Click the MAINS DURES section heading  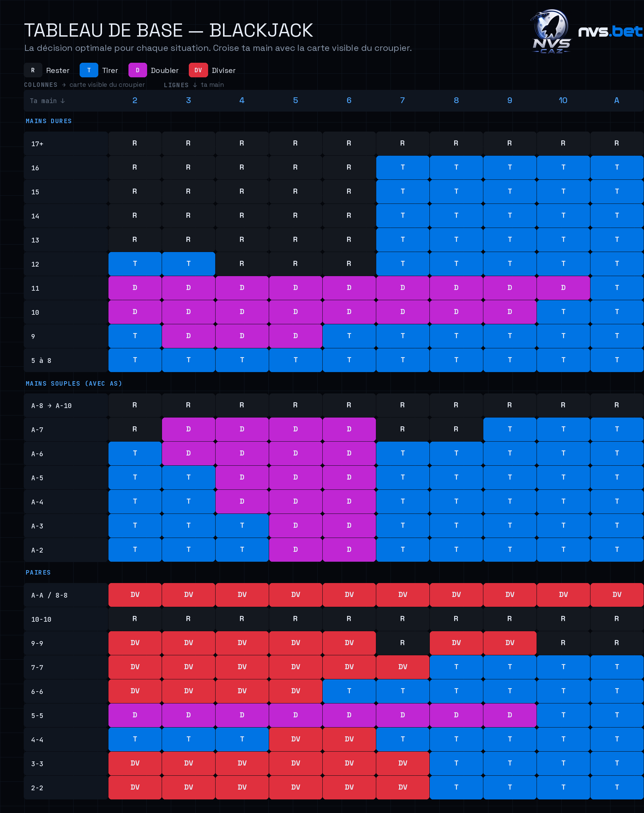tap(48, 121)
